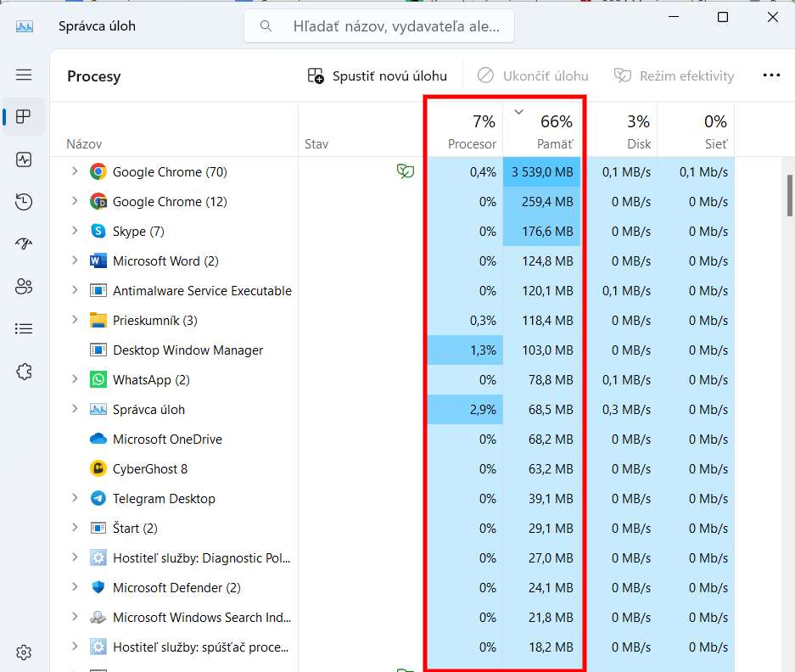Open the Users sidebar icon
Image resolution: width=795 pixels, height=672 pixels.
(x=24, y=287)
